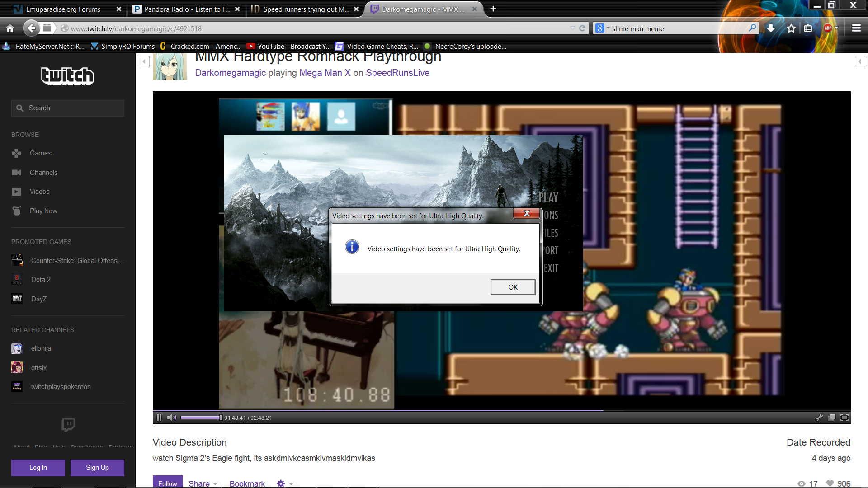Open the Video Game Cheats bookmark
868x488 pixels.
click(377, 46)
